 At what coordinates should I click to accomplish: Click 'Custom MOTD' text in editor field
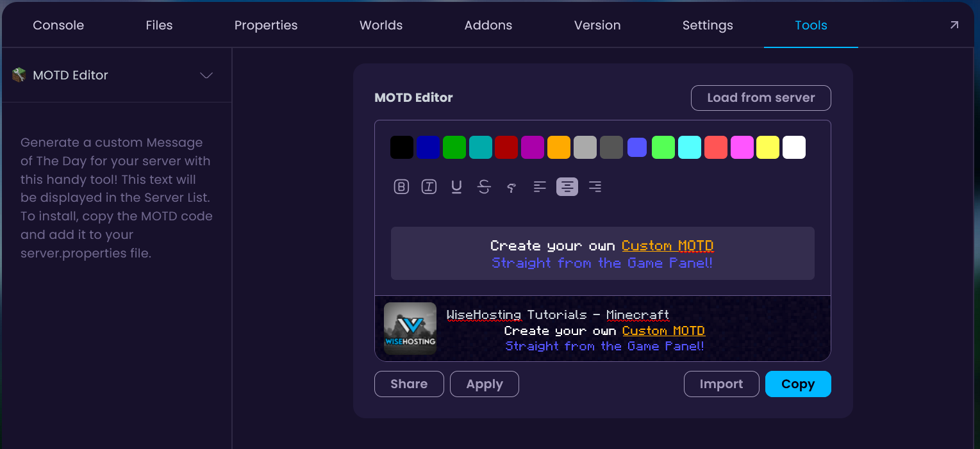(x=668, y=246)
